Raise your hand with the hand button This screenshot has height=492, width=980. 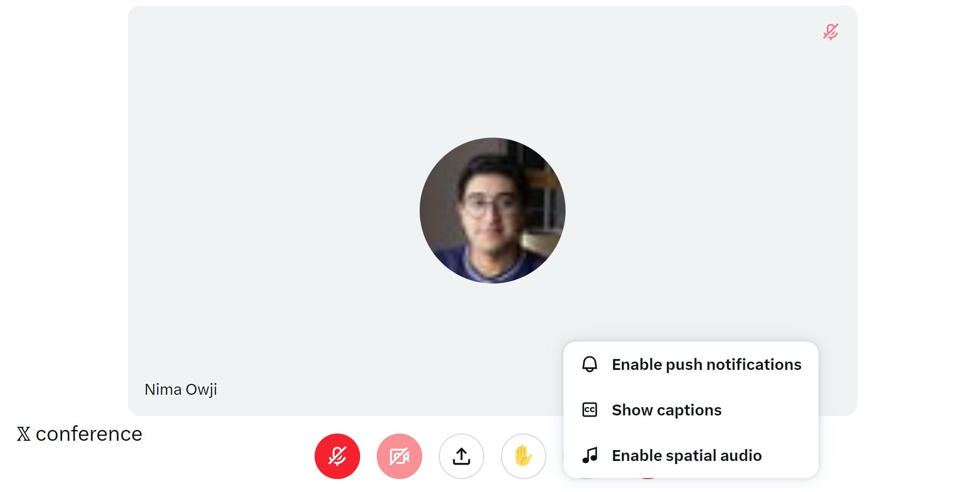point(523,456)
